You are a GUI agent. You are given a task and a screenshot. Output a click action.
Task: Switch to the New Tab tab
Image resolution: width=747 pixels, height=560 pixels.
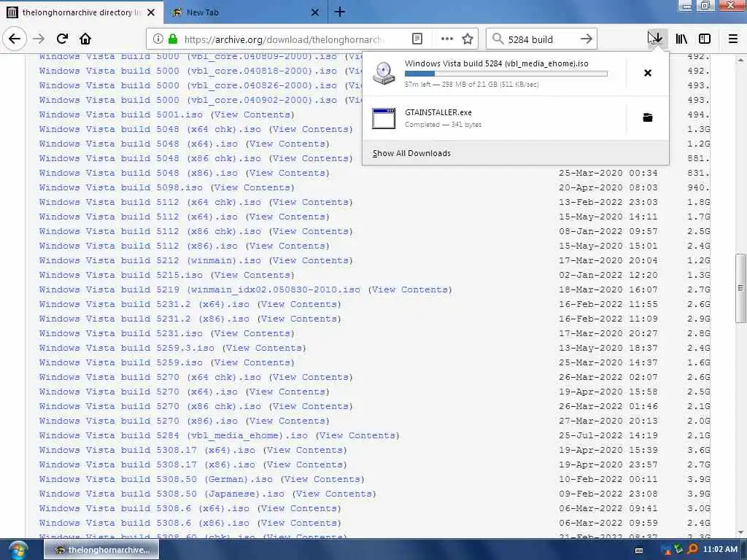245,12
